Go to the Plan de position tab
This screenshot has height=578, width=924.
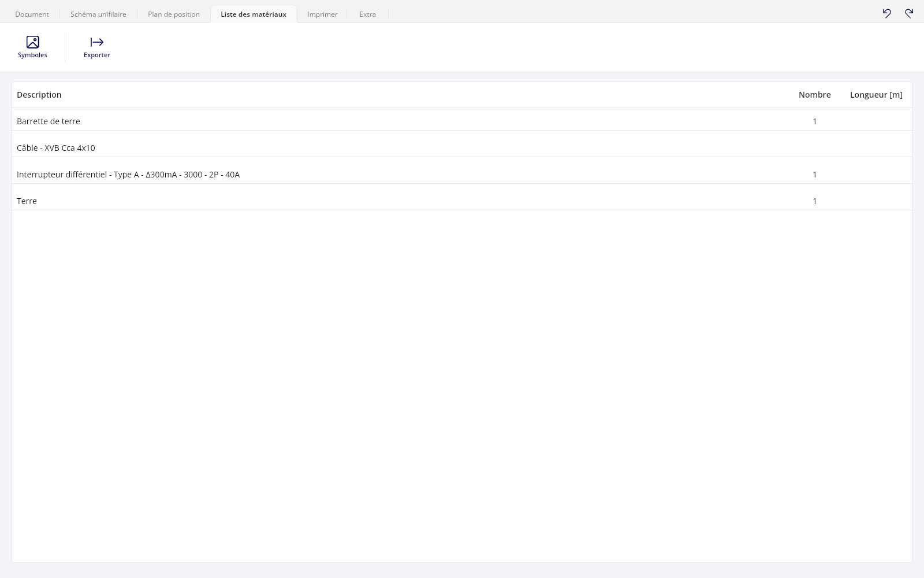174,14
